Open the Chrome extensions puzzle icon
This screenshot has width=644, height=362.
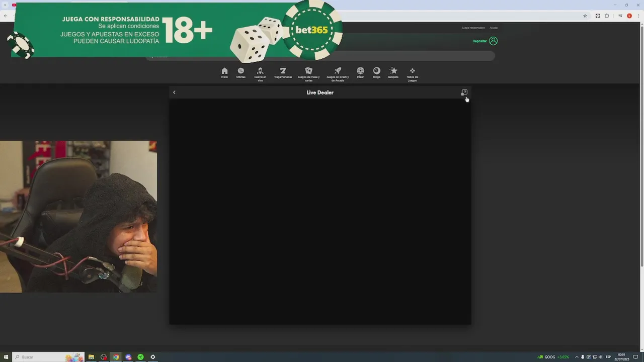click(607, 16)
